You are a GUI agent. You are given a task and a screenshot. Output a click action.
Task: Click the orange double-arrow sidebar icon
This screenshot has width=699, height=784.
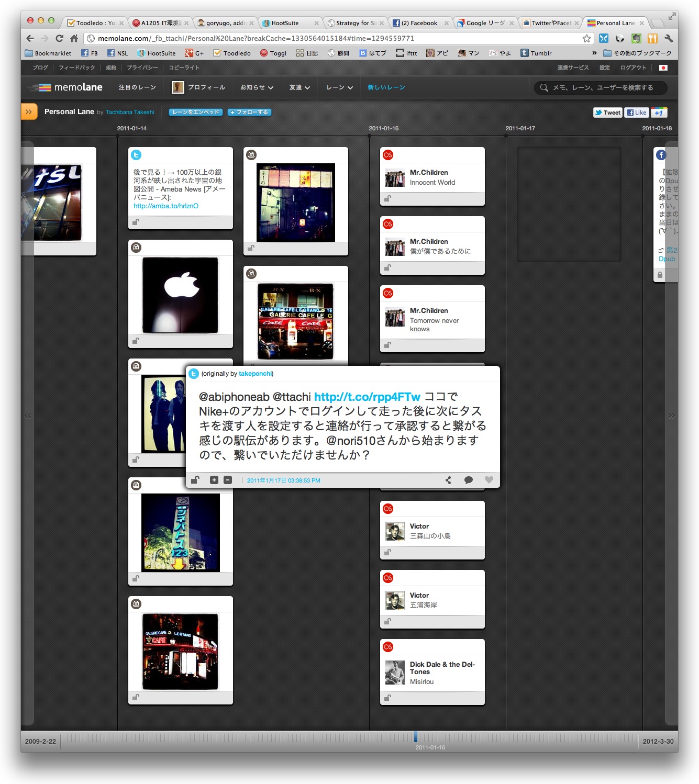click(29, 111)
